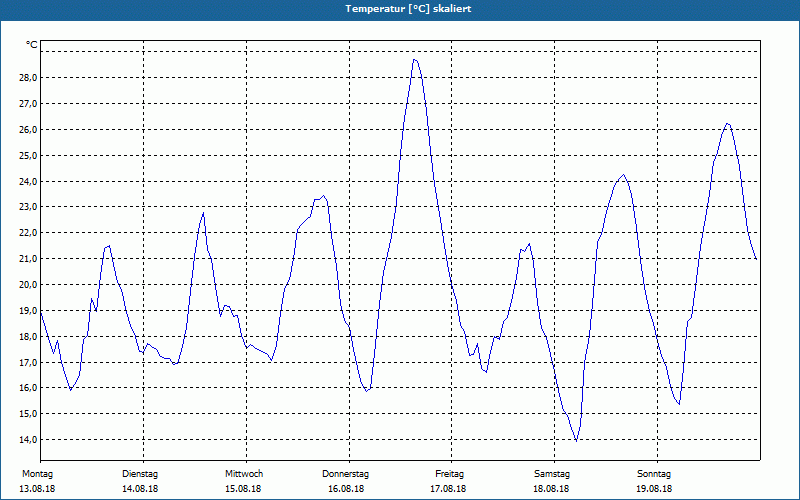This screenshot has width=800, height=500.
Task: Select the Donnerstag day label
Action: (345, 474)
